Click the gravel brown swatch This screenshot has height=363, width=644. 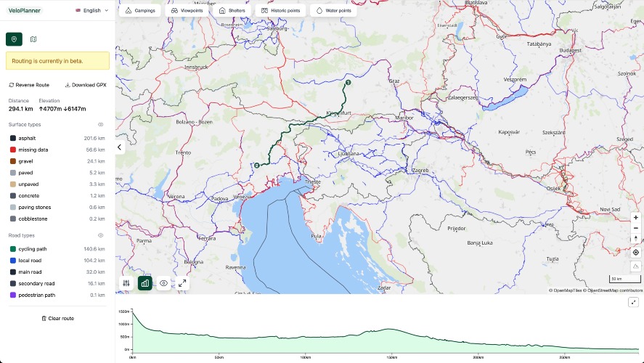tap(13, 161)
